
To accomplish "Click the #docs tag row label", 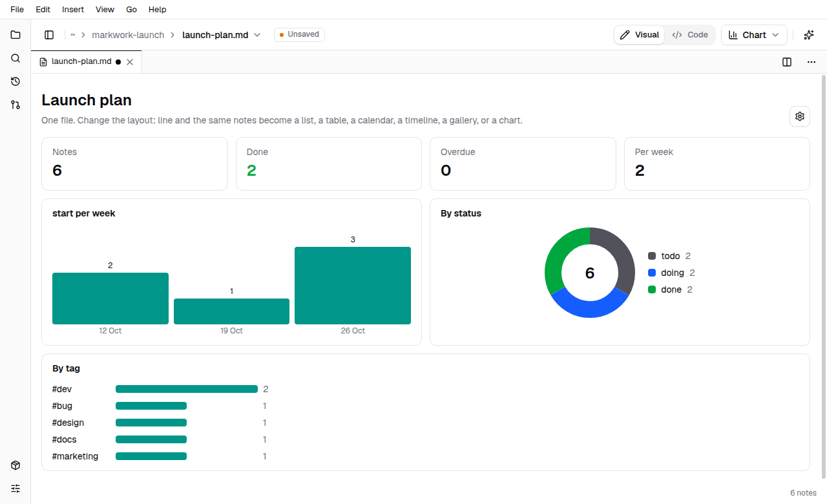I will pos(65,439).
